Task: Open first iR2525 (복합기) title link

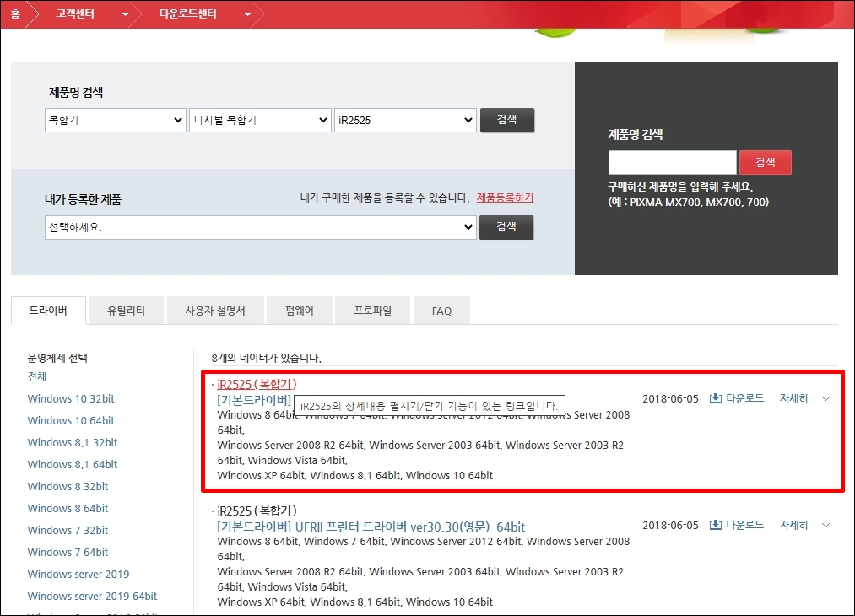Action: click(257, 384)
